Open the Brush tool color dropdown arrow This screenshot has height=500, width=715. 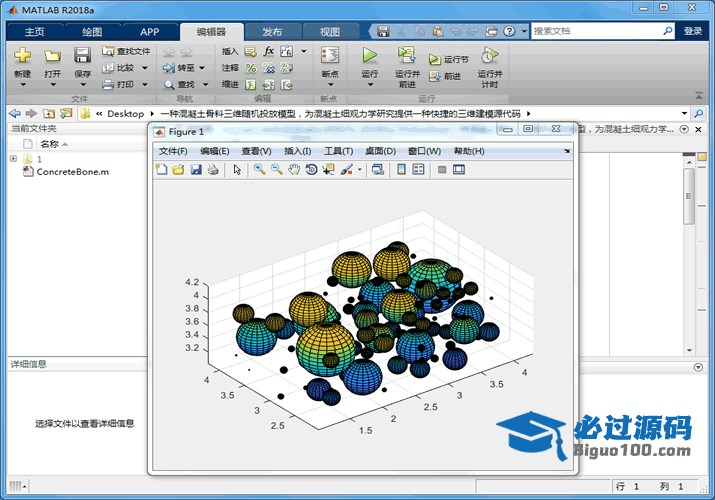[360, 170]
